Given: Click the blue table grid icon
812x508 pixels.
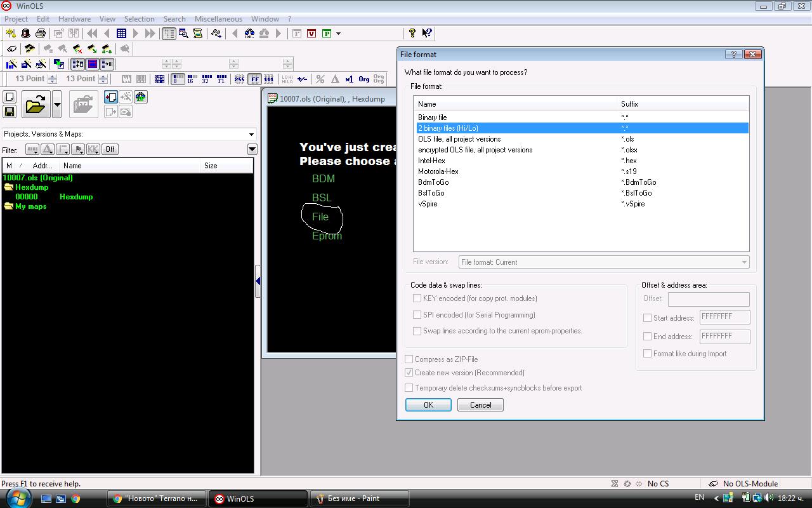Looking at the screenshot, I should coord(121,33).
